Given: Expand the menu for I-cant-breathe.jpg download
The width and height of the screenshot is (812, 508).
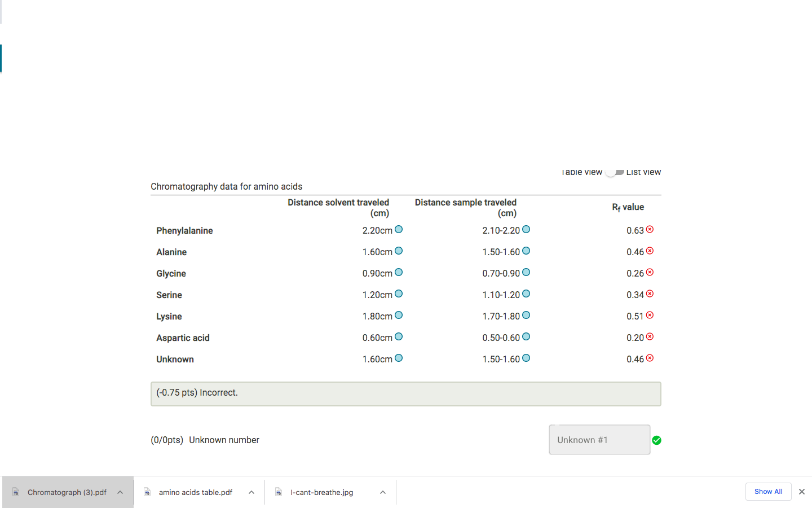Looking at the screenshot, I should (383, 492).
